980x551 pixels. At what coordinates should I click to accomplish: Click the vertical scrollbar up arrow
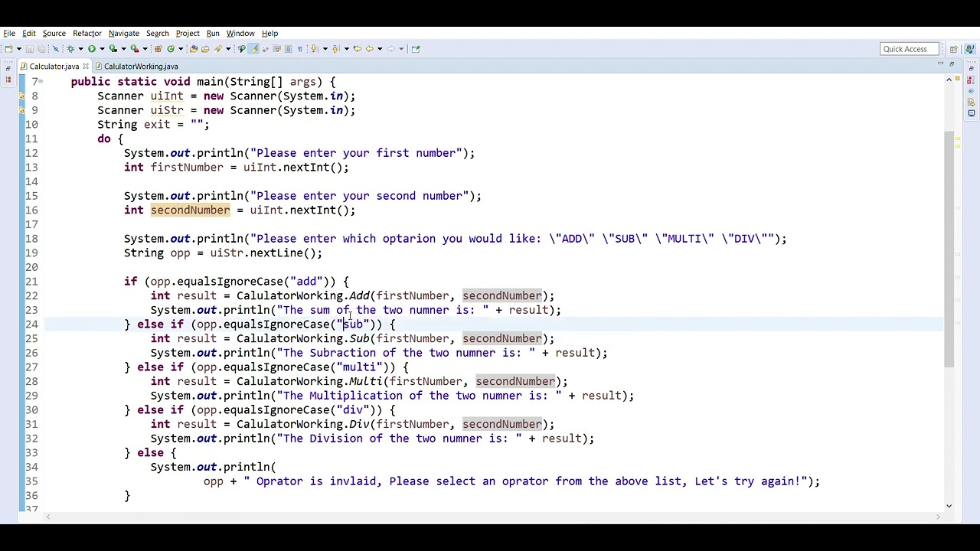point(949,80)
